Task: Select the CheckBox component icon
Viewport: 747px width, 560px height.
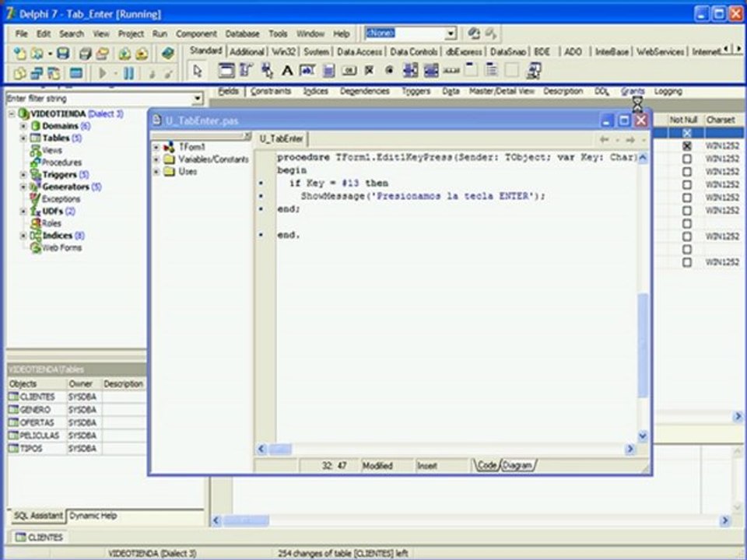Action: point(369,71)
